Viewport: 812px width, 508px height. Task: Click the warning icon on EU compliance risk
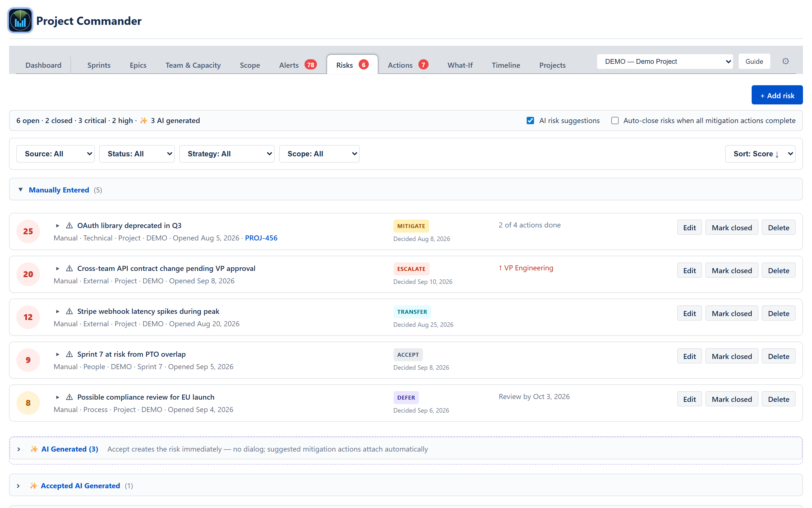coord(69,397)
